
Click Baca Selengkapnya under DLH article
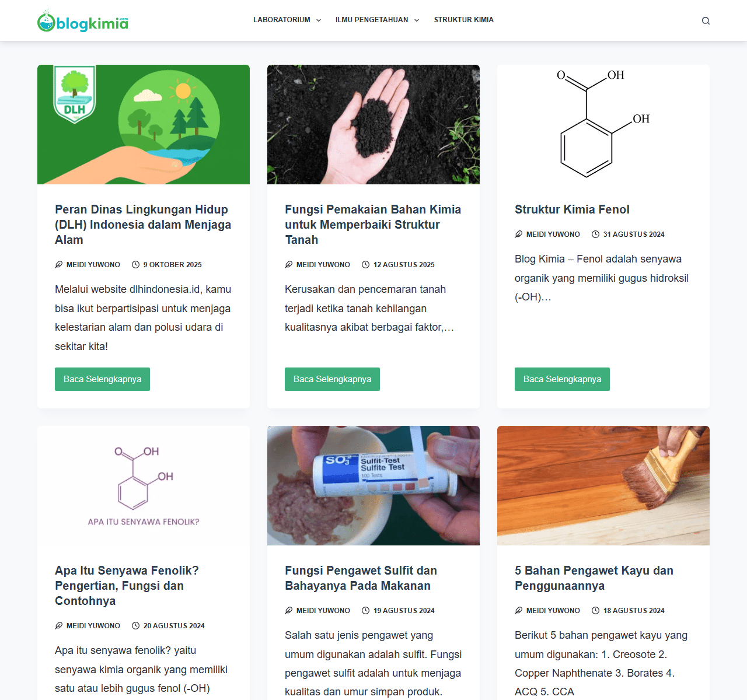pos(102,379)
